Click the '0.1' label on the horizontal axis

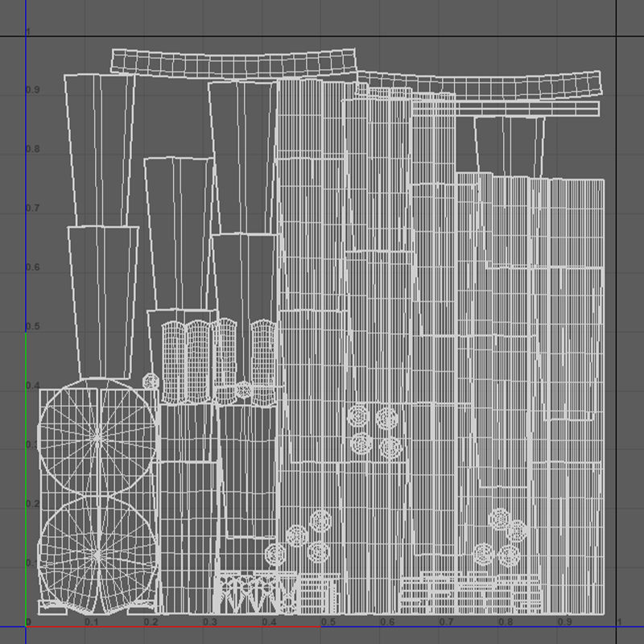click(92, 621)
